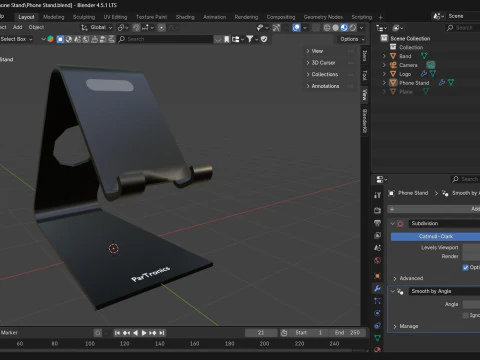This screenshot has height=360, width=480.
Task: Adjust the Levels Viewport value field
Action: 471,248
